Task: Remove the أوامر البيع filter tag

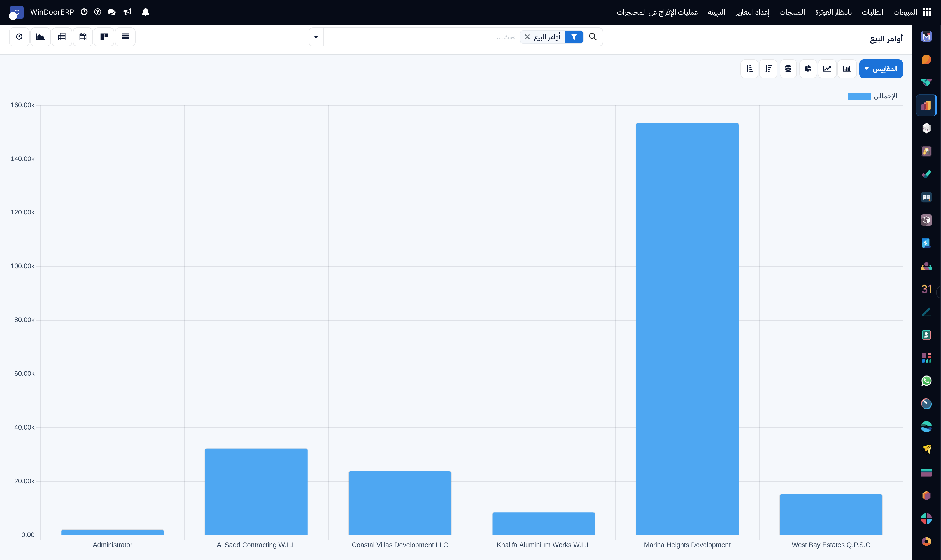Action: pos(527,37)
